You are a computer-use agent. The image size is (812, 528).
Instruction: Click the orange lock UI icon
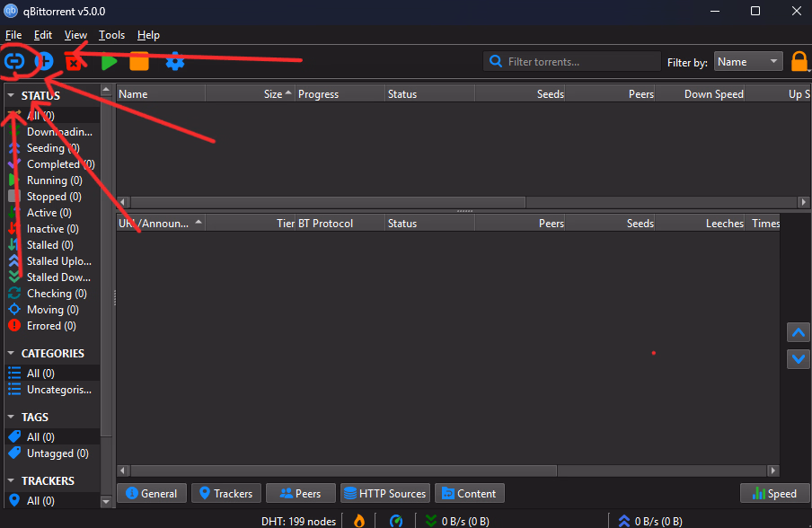tap(799, 62)
